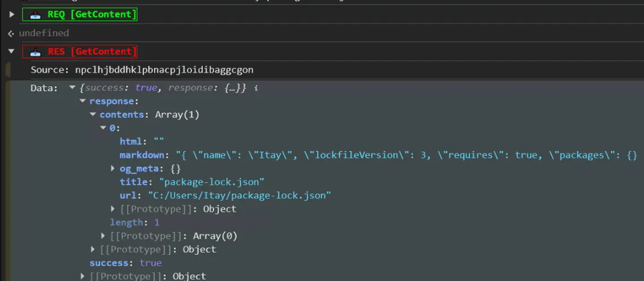
Task: Expand the [[Prototype]]: Array(0) entry
Action: pos(103,236)
